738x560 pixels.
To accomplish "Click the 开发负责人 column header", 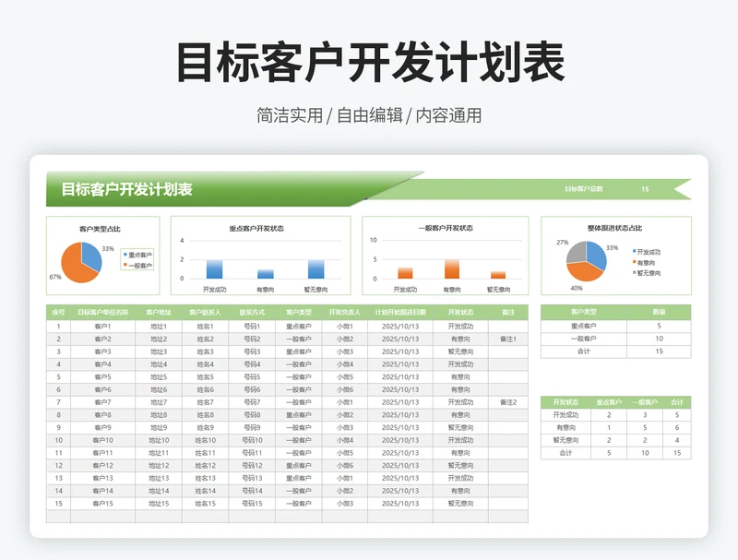I will click(x=344, y=312).
